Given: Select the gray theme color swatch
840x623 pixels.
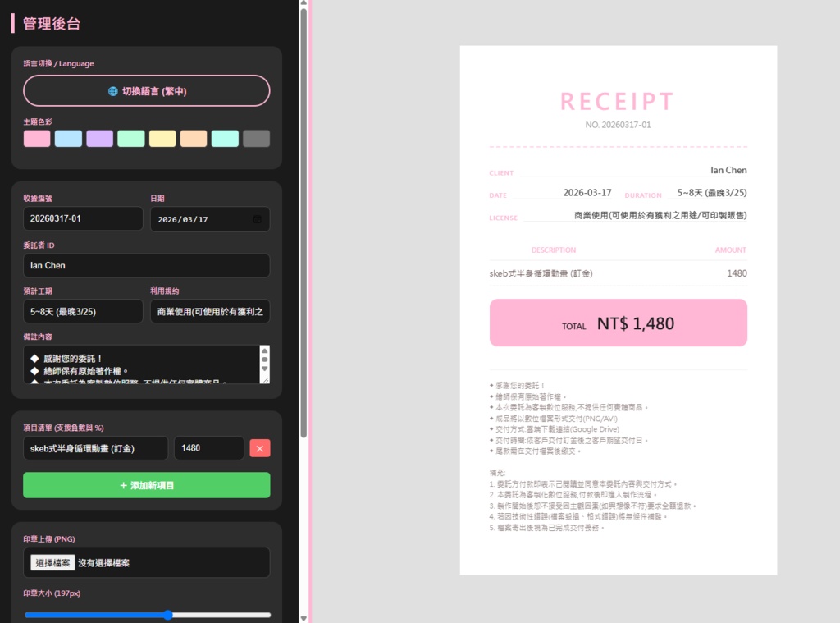Looking at the screenshot, I should 256,139.
